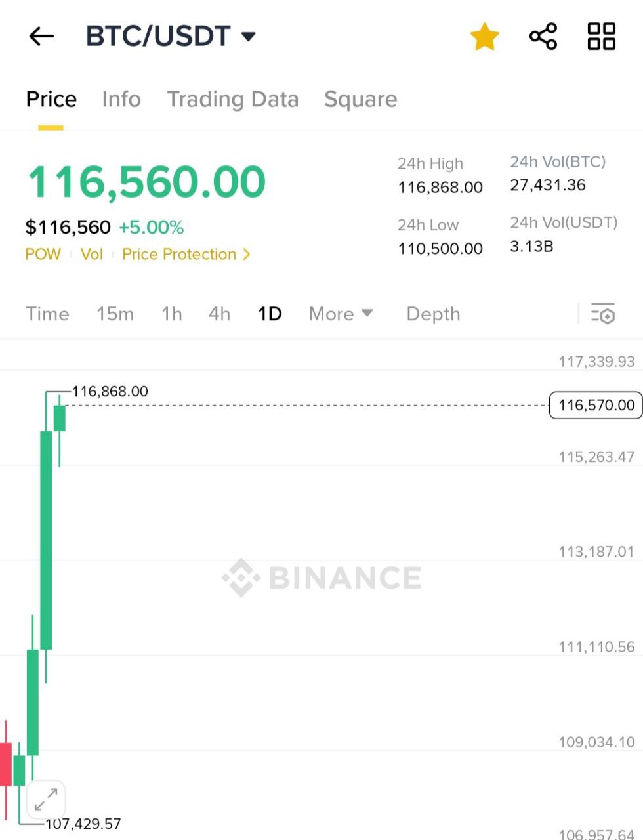Select the 15m chart interval

(115, 314)
